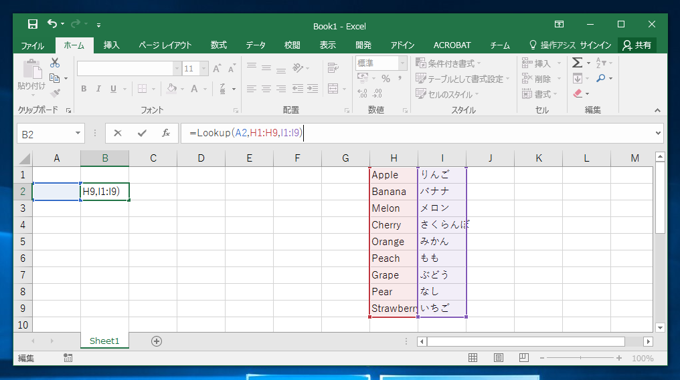Open セルのスタイル cell styles menu
Screen dimensions: 680x380
447,94
